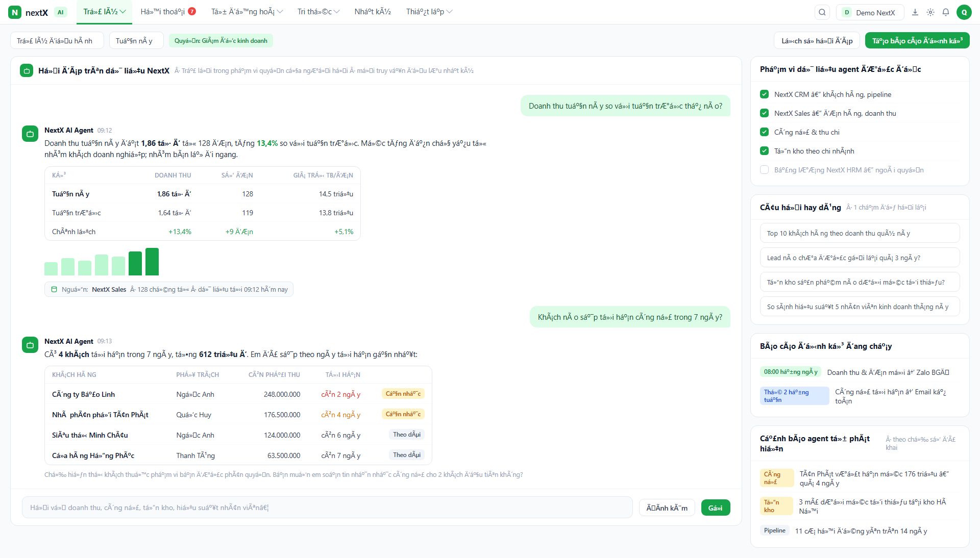The height and width of the screenshot is (558, 980).
Task: Click the +5,1% difference cell
Action: (x=344, y=232)
